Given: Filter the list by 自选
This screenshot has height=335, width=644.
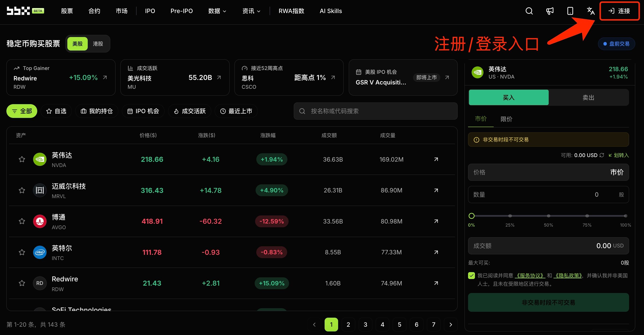Looking at the screenshot, I should (56, 111).
